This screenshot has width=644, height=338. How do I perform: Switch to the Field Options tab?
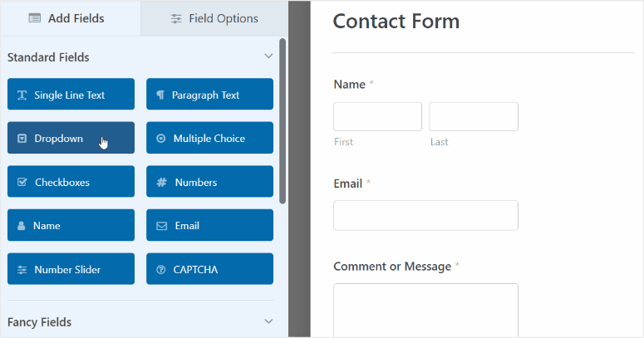214,18
